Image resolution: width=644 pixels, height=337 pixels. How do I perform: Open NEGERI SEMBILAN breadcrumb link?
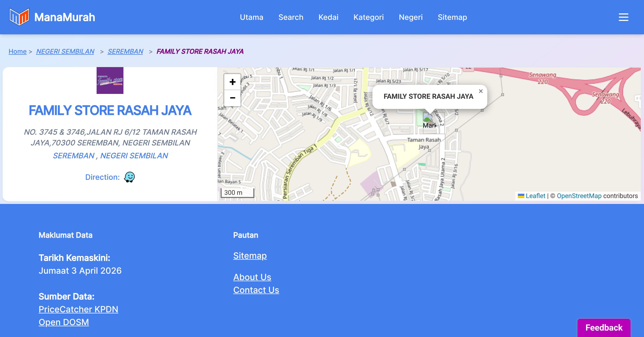tap(65, 51)
